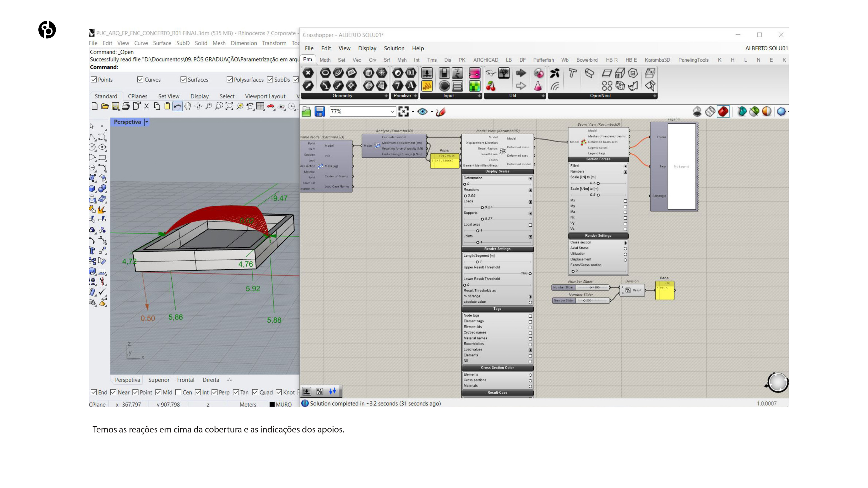Viewport: 868px width, 488px height.
Task: Open the Karamba3D ribbon tab
Action: (657, 60)
